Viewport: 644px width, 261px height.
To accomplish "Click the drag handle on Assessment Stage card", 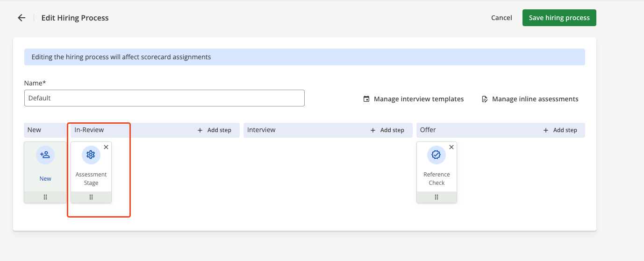I will tap(91, 198).
